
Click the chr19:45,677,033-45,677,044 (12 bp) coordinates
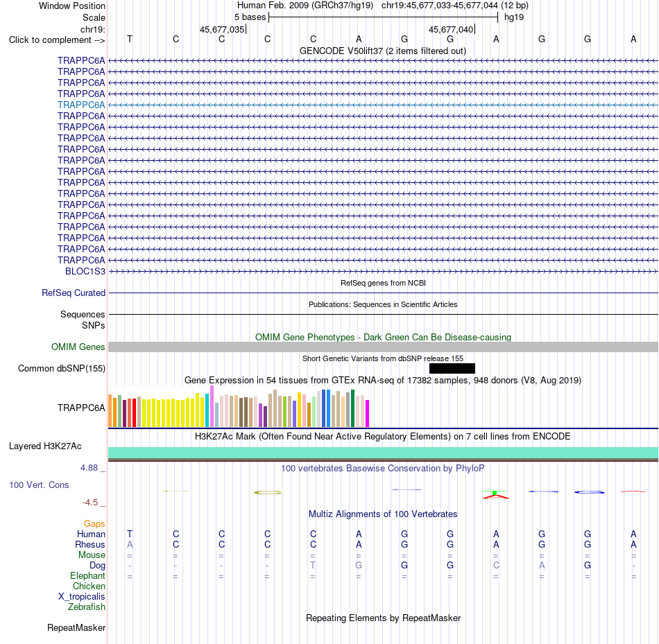[x=455, y=6]
